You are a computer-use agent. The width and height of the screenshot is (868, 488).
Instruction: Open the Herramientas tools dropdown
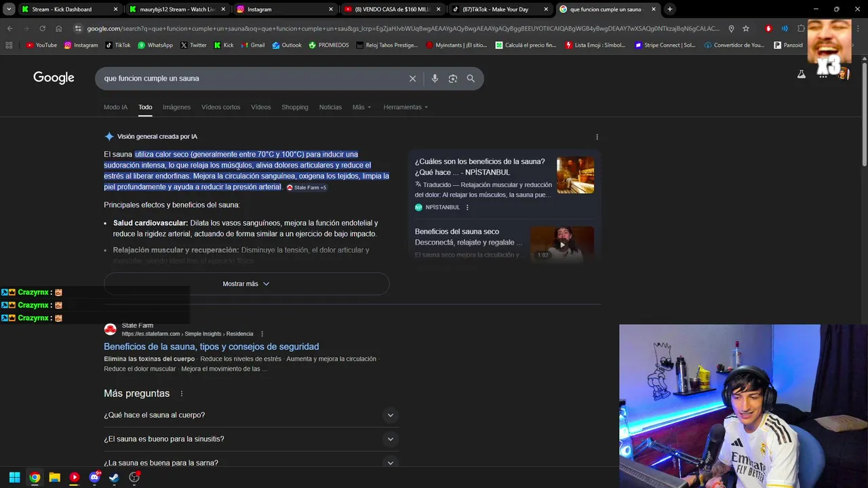406,107
